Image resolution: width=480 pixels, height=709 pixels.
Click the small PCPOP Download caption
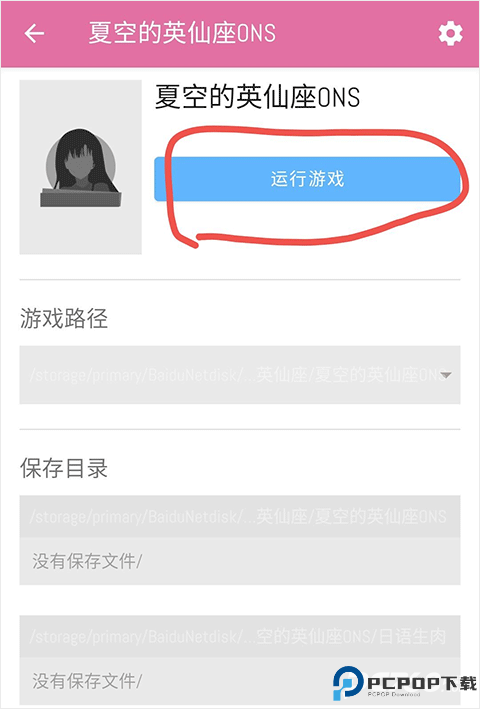393,694
